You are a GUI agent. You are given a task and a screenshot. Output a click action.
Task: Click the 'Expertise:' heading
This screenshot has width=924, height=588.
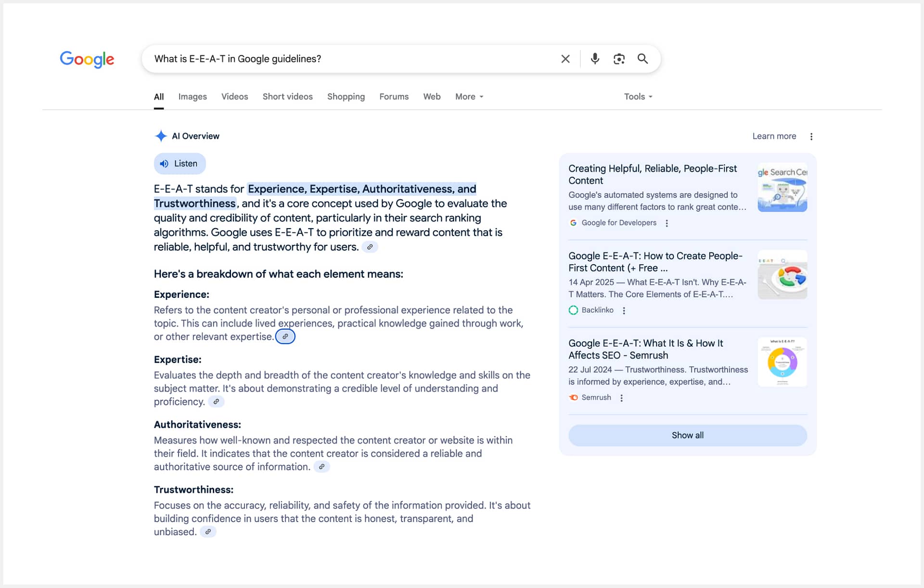tap(178, 359)
